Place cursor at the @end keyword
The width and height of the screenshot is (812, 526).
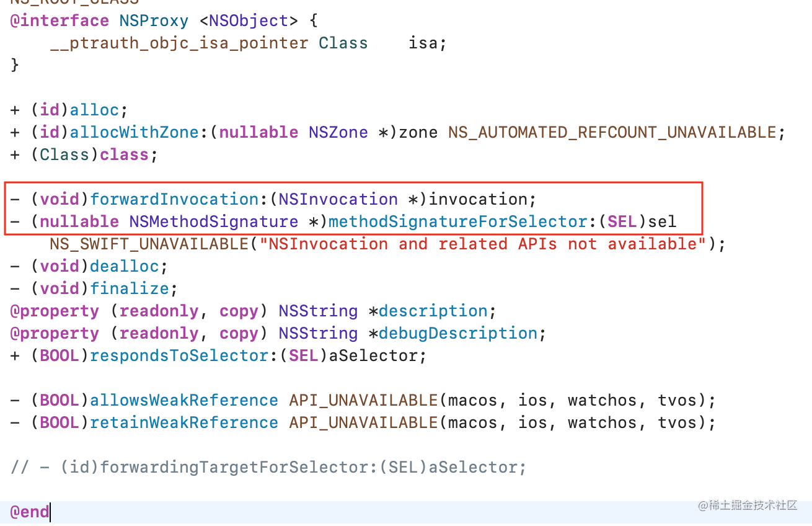[30, 512]
